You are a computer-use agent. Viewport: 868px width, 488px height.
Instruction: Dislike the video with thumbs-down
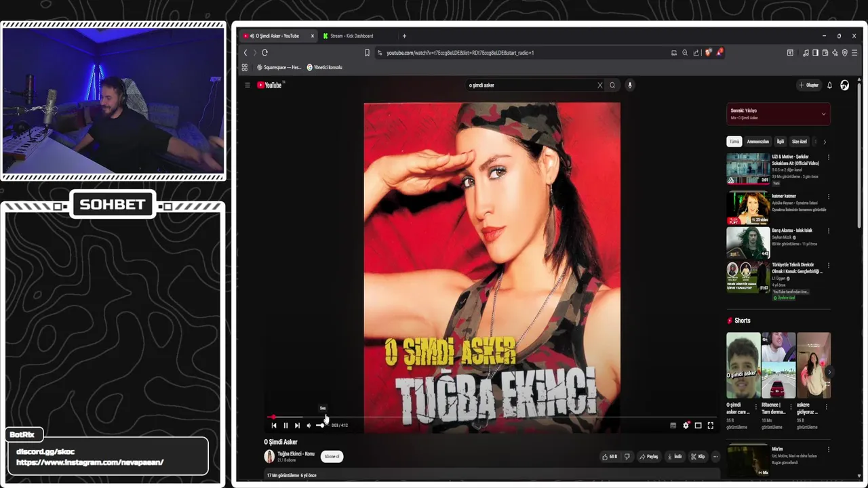[x=627, y=457]
